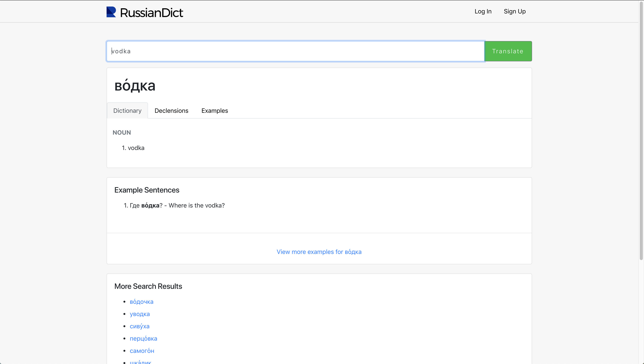
Task: Open the самого́н search result
Action: [x=142, y=351]
